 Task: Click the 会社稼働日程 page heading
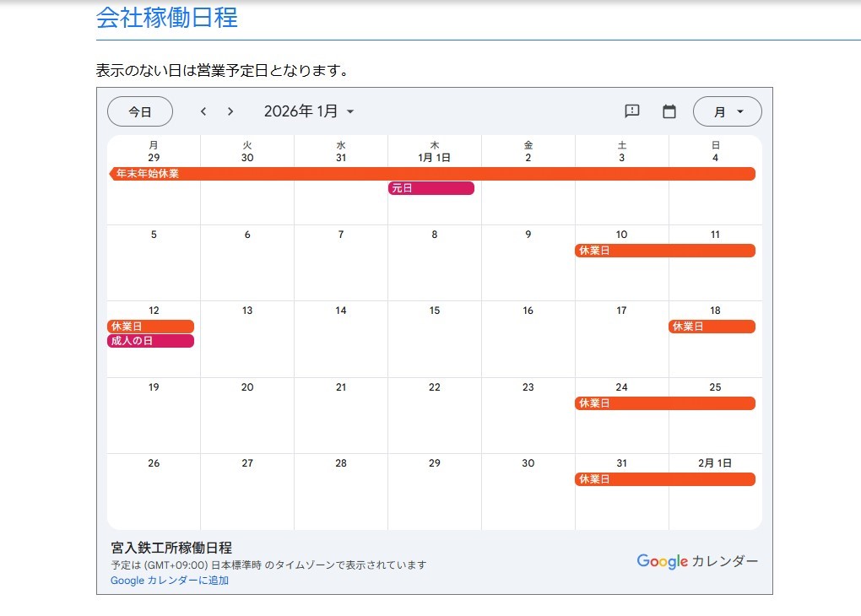167,18
